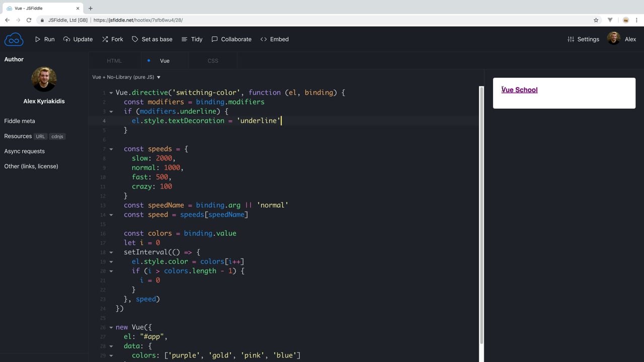Click 'underline' string on line 4
Image resolution: width=644 pixels, height=362 pixels.
pyautogui.click(x=259, y=121)
